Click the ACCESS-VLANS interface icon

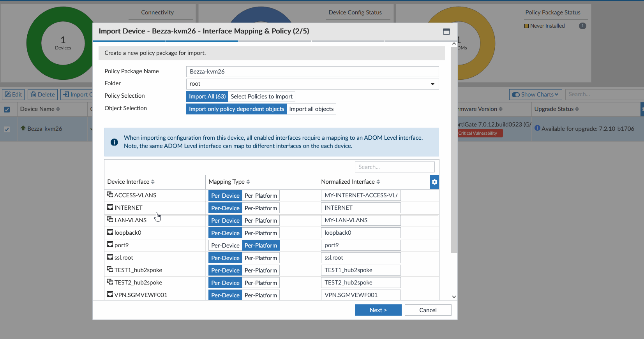[110, 195]
